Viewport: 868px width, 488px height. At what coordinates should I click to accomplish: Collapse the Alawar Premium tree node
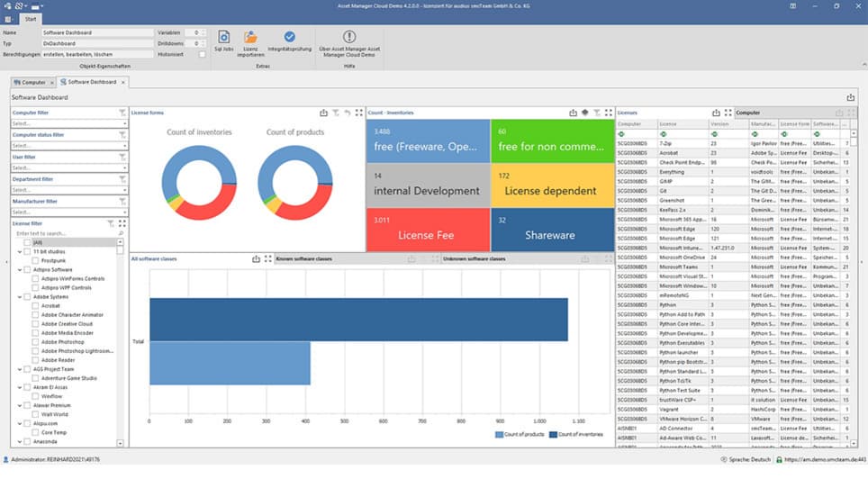[20, 405]
